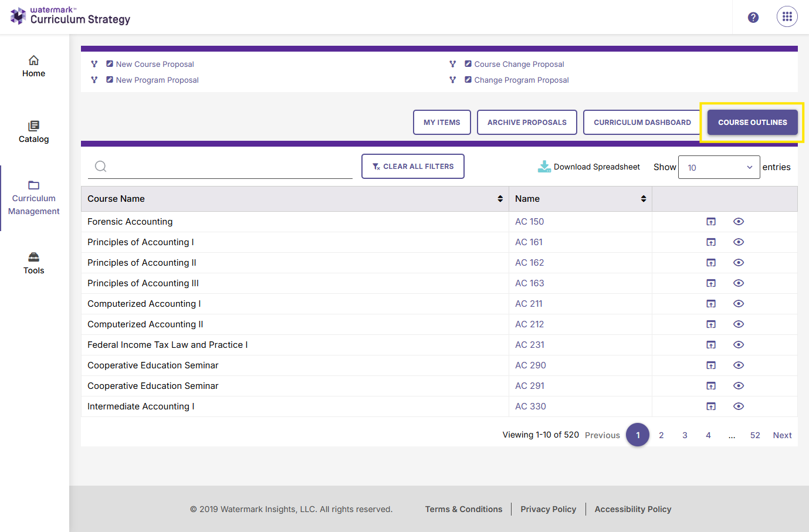The image size is (809, 532).
Task: Open outline icon for AC 161
Action: point(711,242)
